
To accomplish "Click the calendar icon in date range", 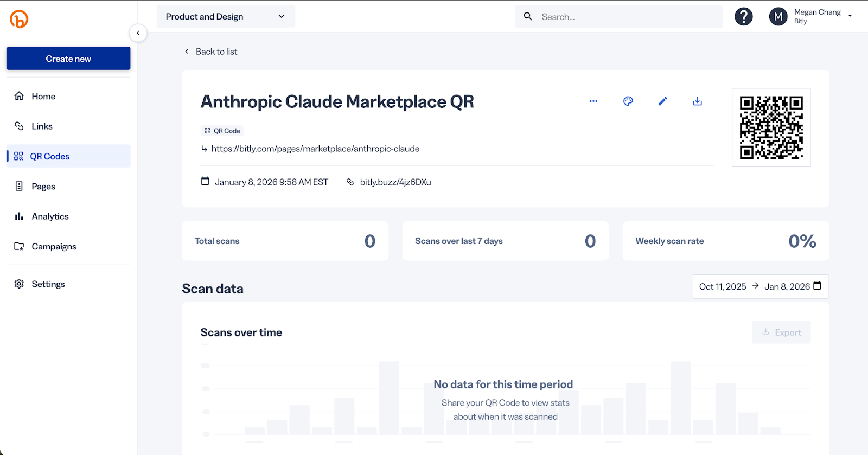I will (818, 286).
